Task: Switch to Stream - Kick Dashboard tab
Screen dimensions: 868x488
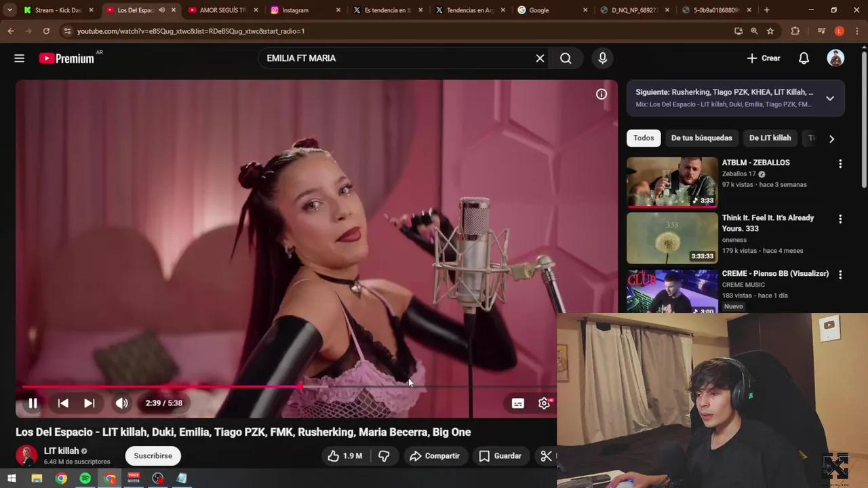Action: click(58, 10)
